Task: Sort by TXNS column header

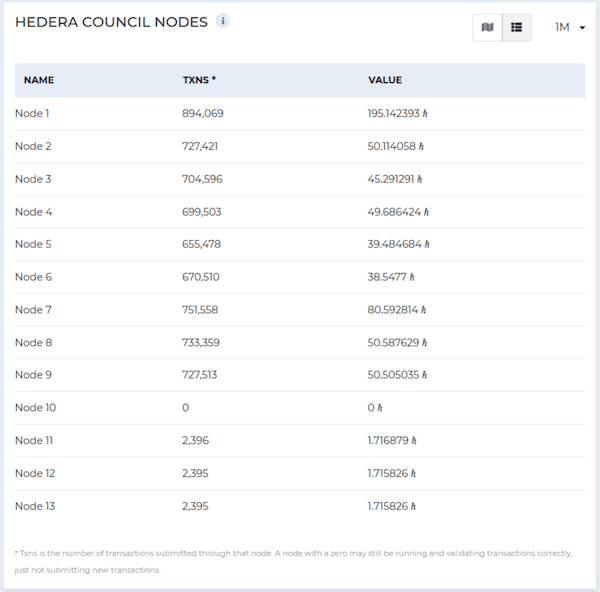Action: pyautogui.click(x=199, y=80)
